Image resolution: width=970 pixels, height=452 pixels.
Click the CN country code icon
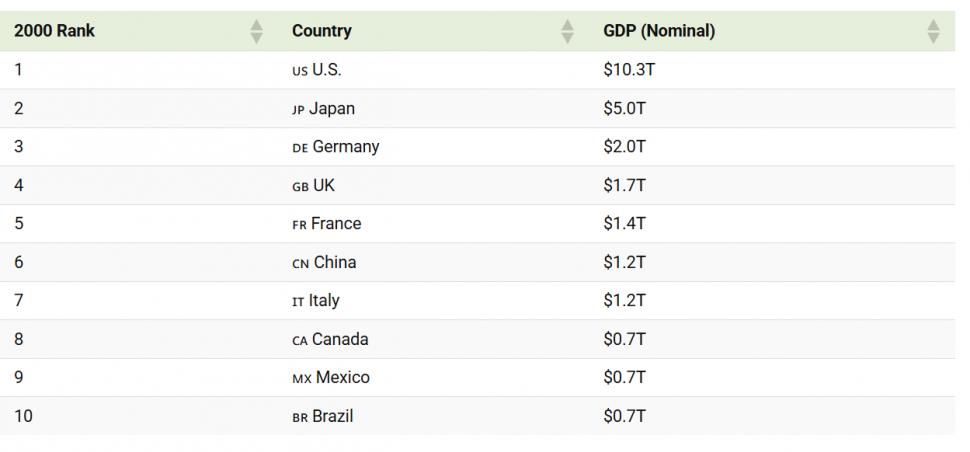pos(300,264)
